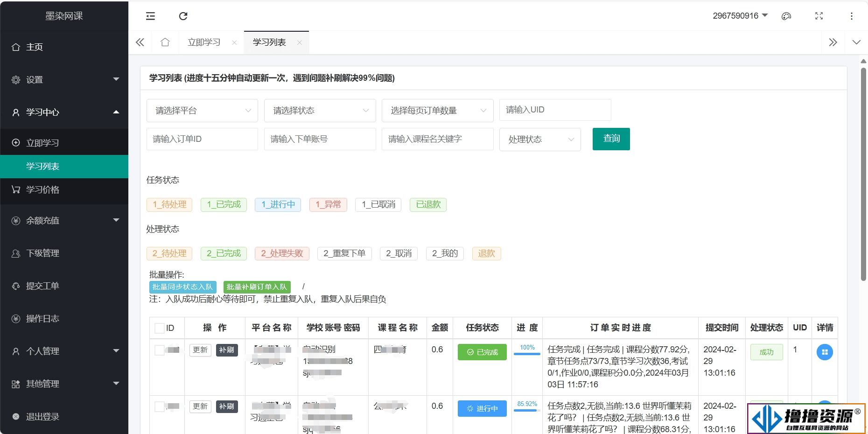Open the 选择每页订单数量 dropdown
This screenshot has height=434, width=868.
click(x=438, y=111)
